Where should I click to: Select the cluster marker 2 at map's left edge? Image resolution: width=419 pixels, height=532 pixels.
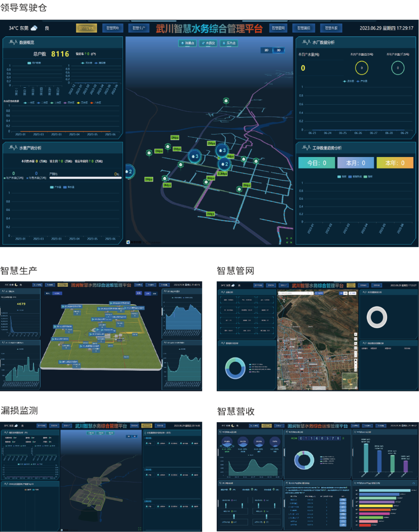click(x=129, y=172)
